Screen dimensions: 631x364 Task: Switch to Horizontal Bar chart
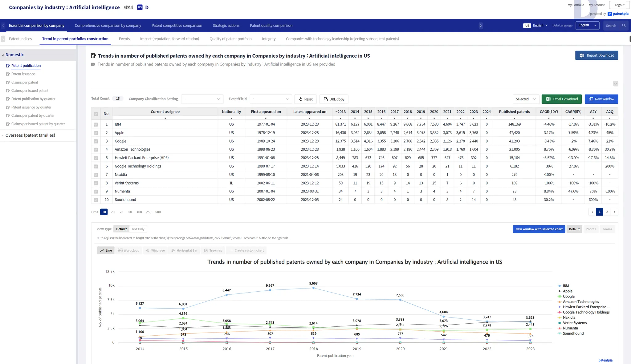pyautogui.click(x=184, y=250)
